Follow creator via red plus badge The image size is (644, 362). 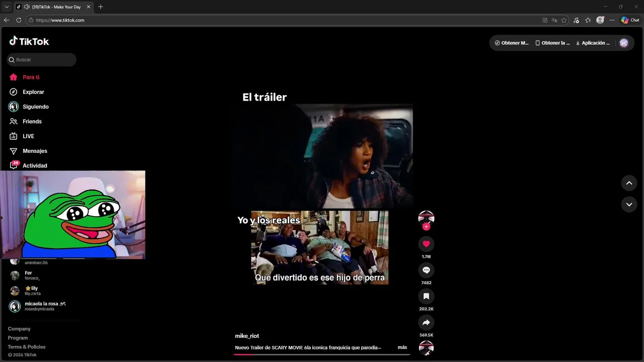coord(426,227)
